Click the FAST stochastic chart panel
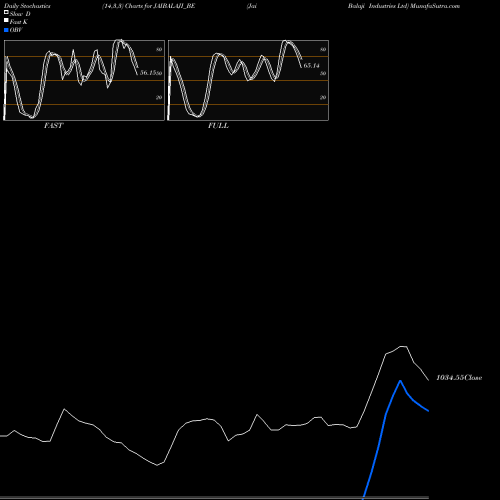The image size is (500, 500). [x=84, y=80]
